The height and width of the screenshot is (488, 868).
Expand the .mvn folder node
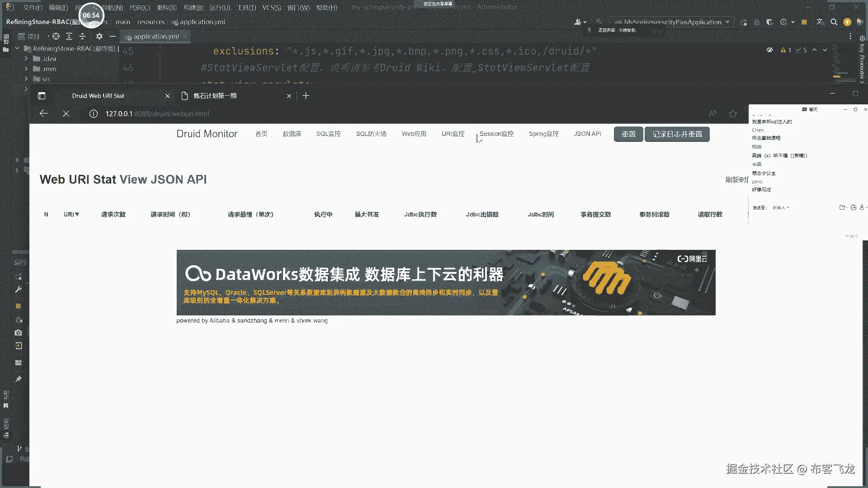[26, 69]
